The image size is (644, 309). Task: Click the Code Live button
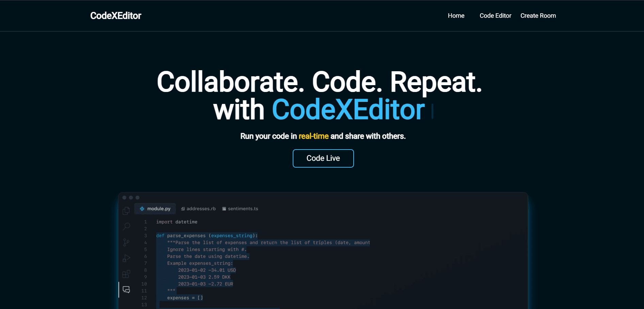click(x=323, y=158)
